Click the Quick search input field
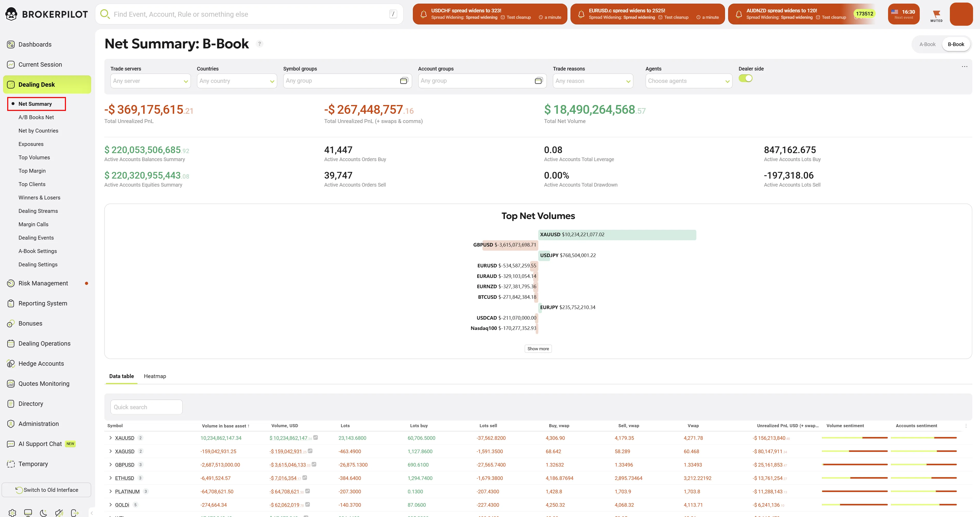This screenshot has width=980, height=517. click(x=146, y=407)
